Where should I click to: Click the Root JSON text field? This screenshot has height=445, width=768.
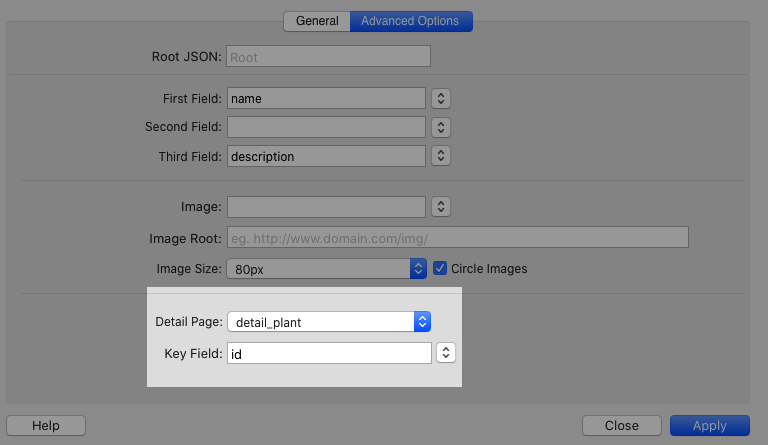point(328,57)
